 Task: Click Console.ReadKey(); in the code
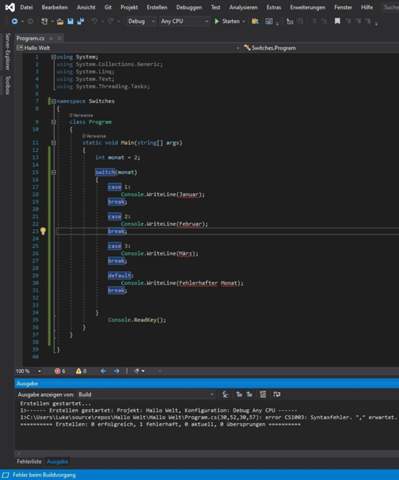[137, 320]
